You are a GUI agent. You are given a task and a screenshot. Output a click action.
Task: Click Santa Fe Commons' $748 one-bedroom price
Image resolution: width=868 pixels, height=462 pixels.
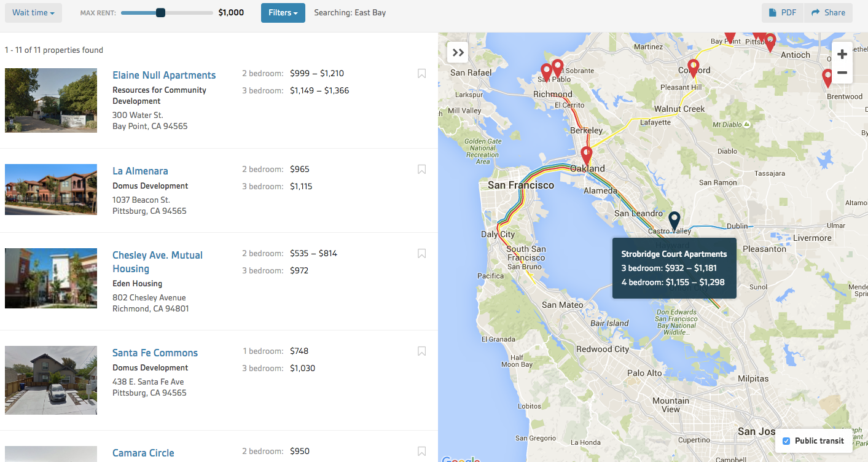299,351
